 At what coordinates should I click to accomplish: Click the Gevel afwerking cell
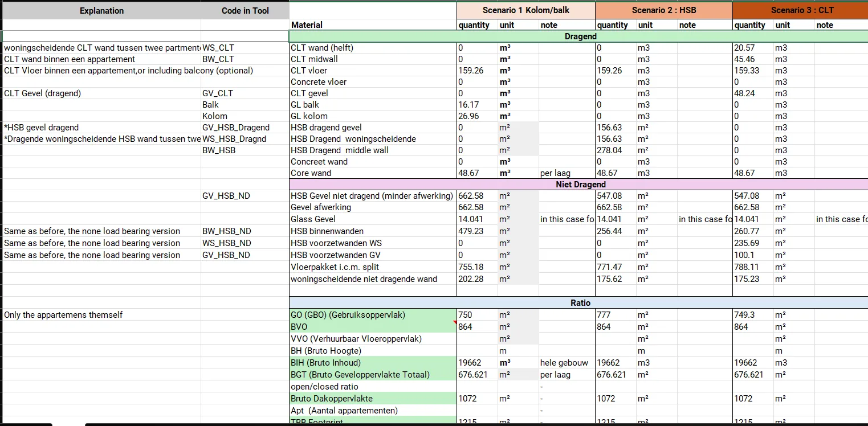[373, 207]
